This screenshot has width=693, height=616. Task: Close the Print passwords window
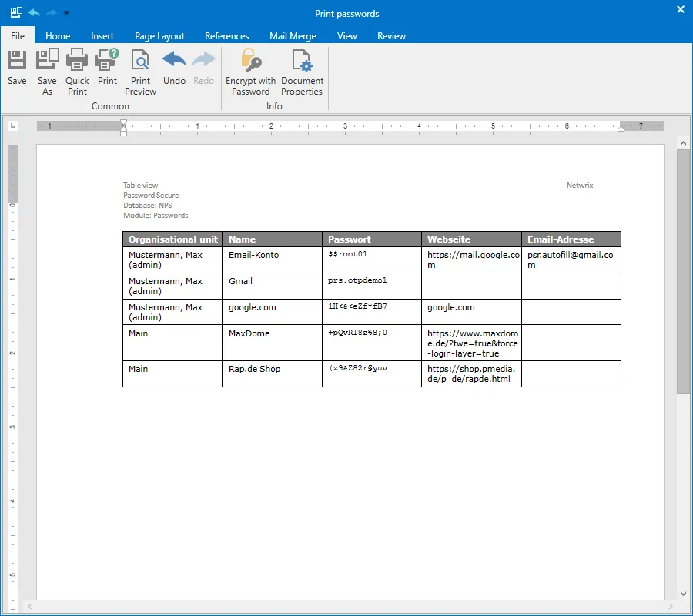(681, 9)
